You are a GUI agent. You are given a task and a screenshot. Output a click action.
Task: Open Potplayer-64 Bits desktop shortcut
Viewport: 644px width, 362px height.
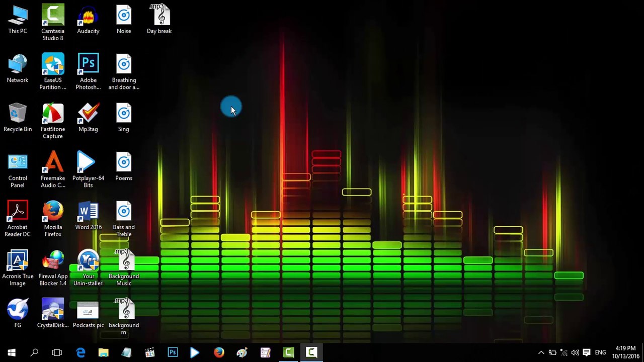(88, 170)
